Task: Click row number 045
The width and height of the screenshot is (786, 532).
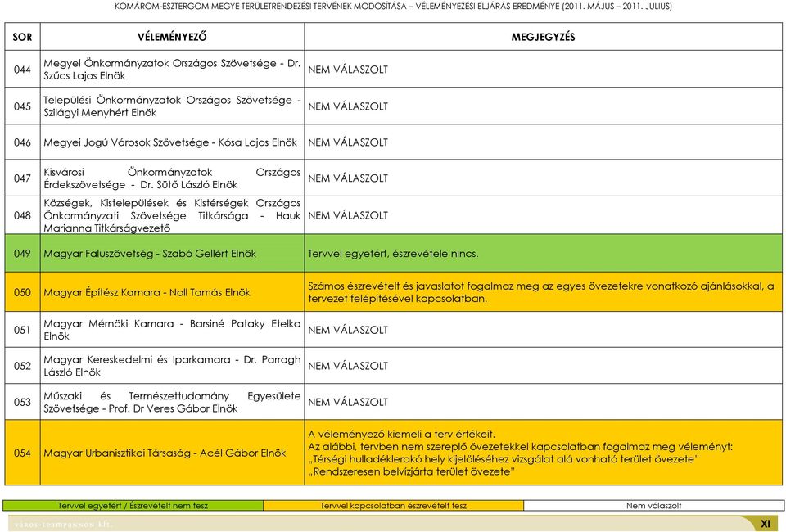Action: click(x=22, y=106)
